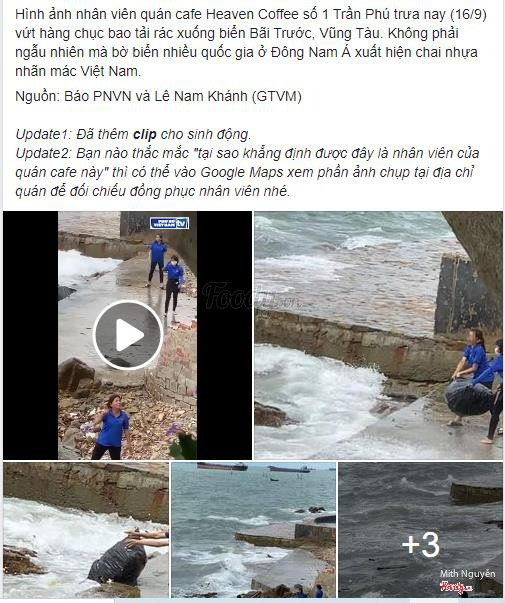Open the sea photo with cargo ships
This screenshot has width=505, height=603.
pyautogui.click(x=253, y=530)
